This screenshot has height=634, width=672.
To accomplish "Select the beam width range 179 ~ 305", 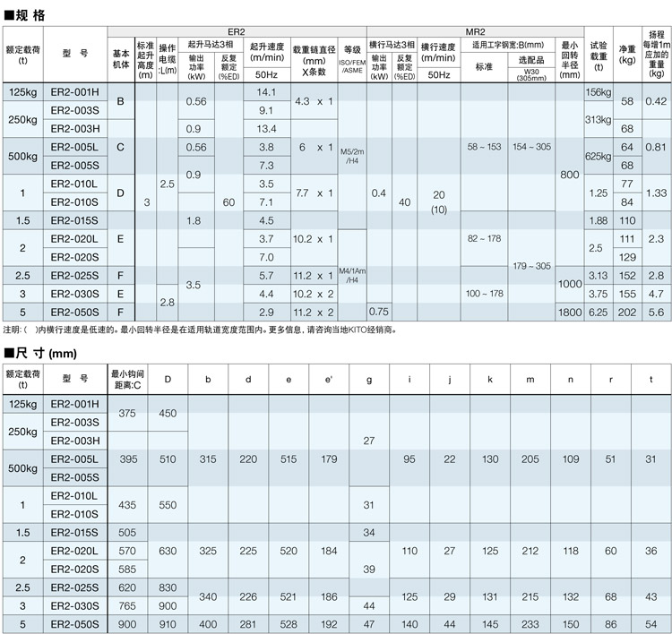I will tap(531, 266).
